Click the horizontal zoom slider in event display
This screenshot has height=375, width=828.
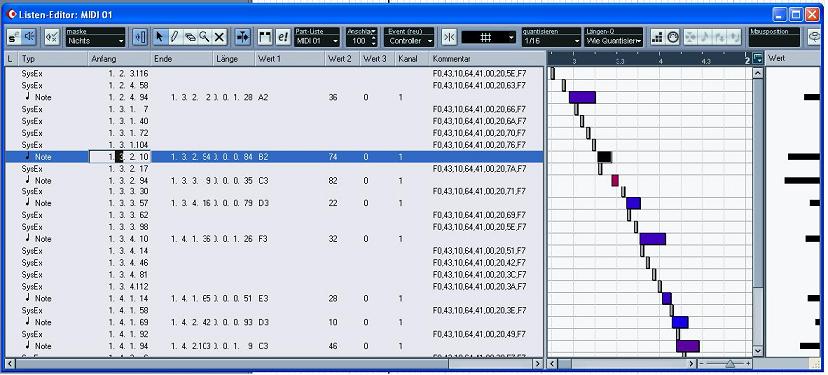coord(729,363)
